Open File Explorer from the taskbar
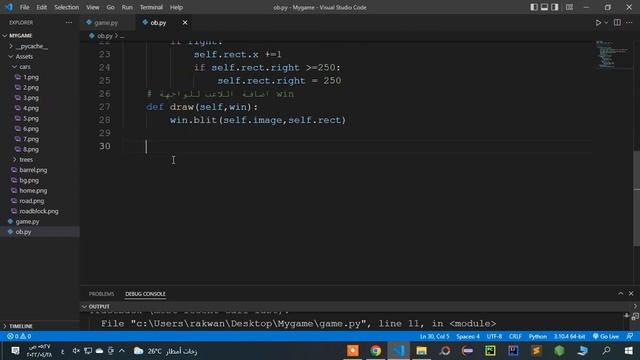 pyautogui.click(x=421, y=351)
